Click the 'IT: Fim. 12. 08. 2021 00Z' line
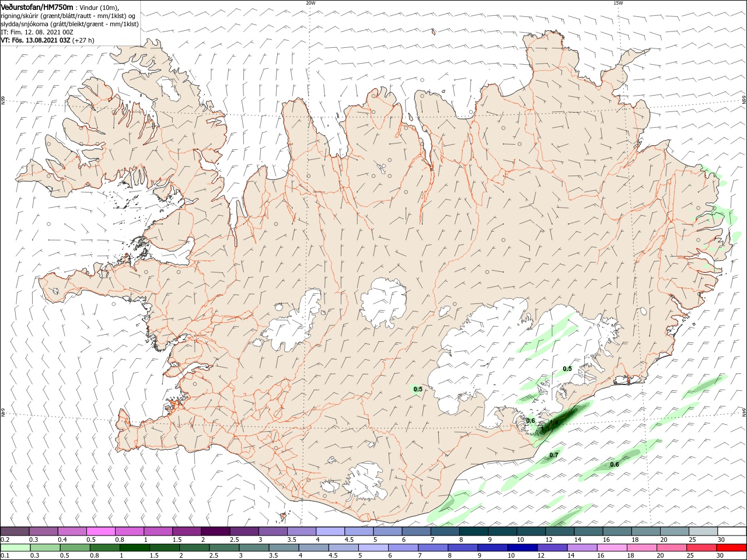The height and width of the screenshot is (560, 747). click(x=37, y=32)
